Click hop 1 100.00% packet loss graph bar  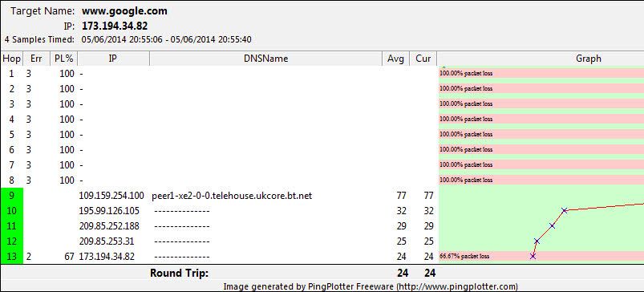coord(541,73)
